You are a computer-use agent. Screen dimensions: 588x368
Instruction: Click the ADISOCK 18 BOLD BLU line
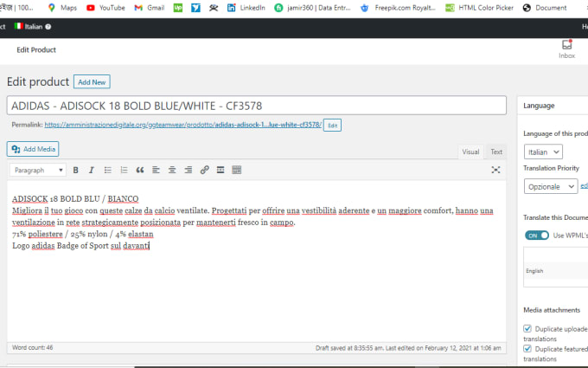[x=75, y=198]
